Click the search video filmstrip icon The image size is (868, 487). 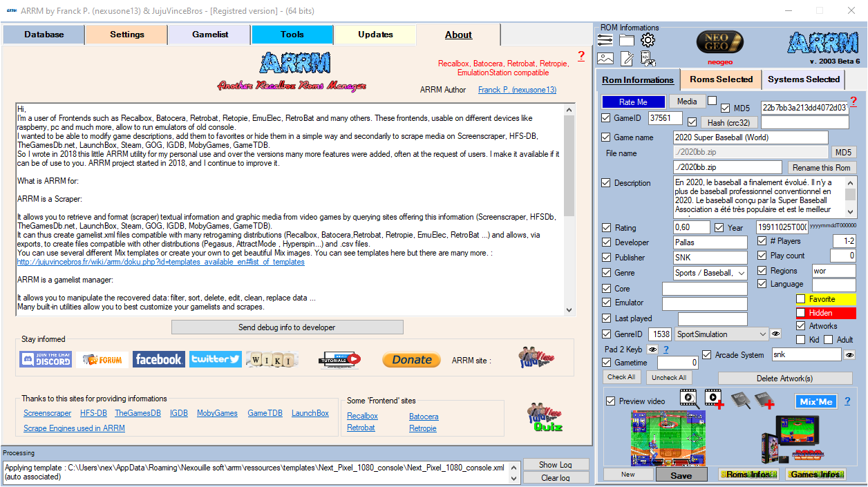(x=688, y=397)
